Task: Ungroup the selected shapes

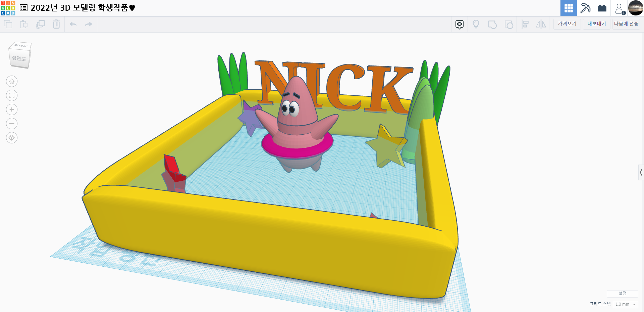Action: tap(509, 25)
